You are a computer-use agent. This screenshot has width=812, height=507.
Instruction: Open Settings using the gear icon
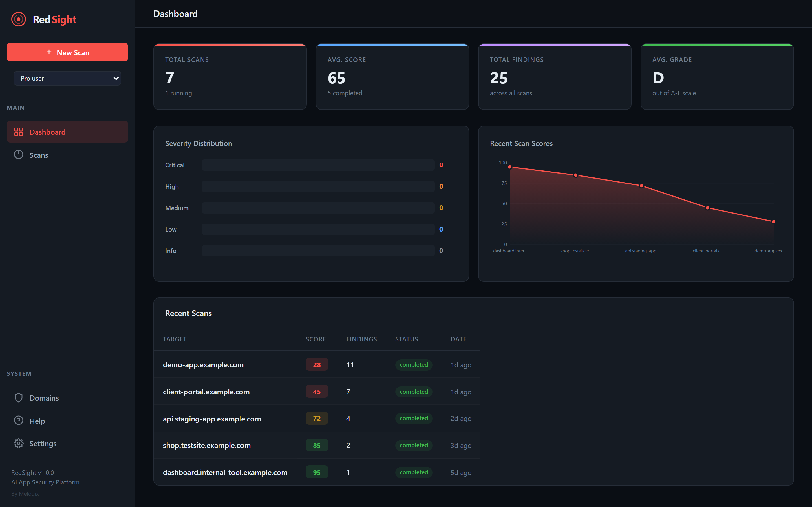(x=18, y=443)
